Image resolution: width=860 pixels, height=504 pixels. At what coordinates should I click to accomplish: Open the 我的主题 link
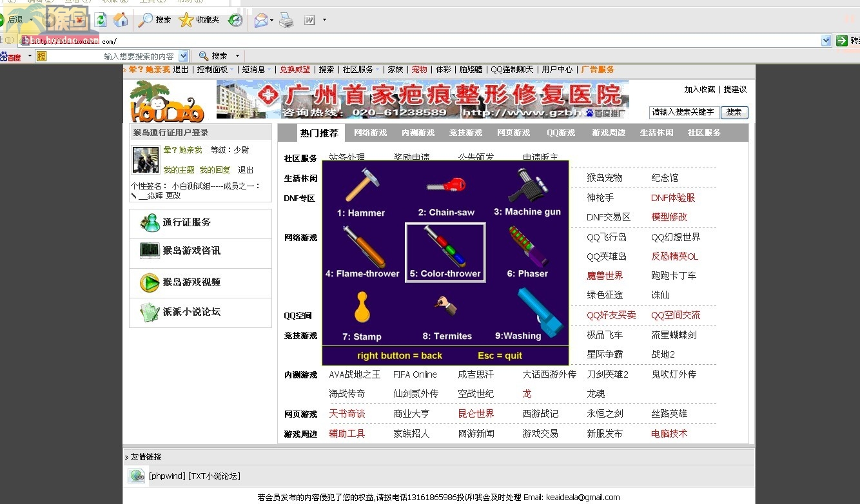click(179, 170)
